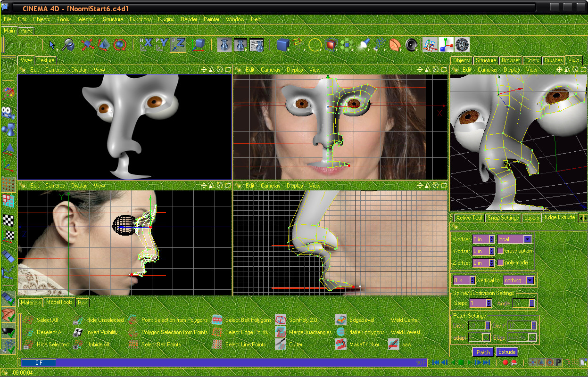588x377 pixels.
Task: Activate the red-arrows Move tool in toolbar
Action: (x=87, y=45)
